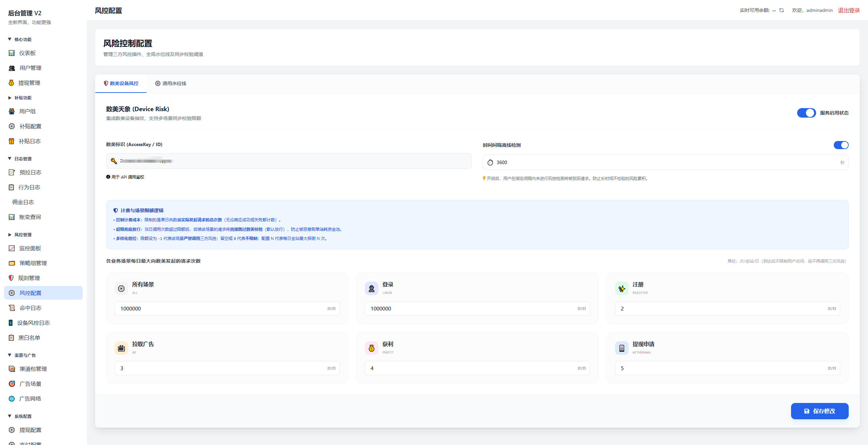Toggle the 服务启用状态 switch

(806, 113)
